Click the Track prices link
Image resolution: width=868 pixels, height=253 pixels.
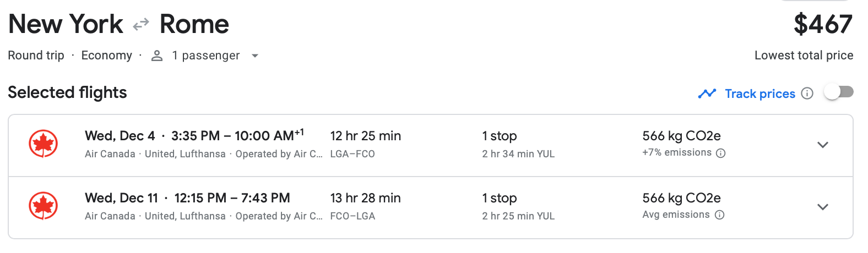click(759, 94)
